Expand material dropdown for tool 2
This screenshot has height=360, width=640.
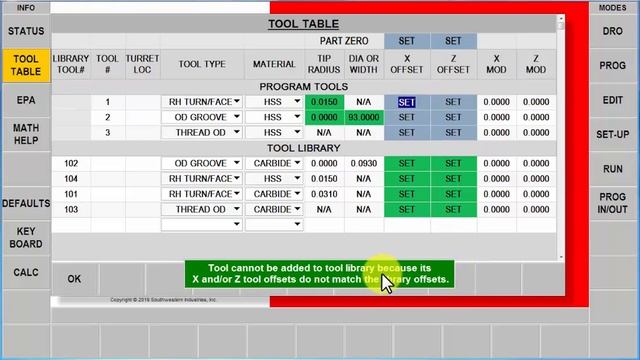pyautogui.click(x=298, y=117)
